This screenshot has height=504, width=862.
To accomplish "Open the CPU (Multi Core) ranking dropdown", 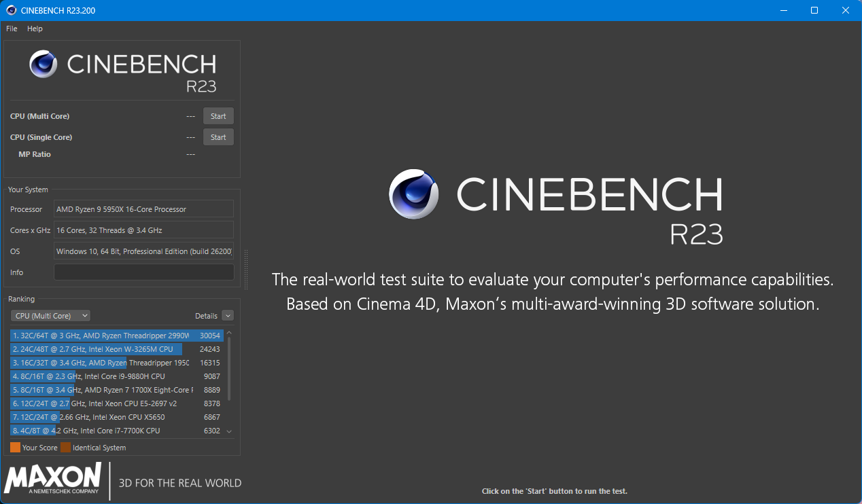I will point(51,316).
